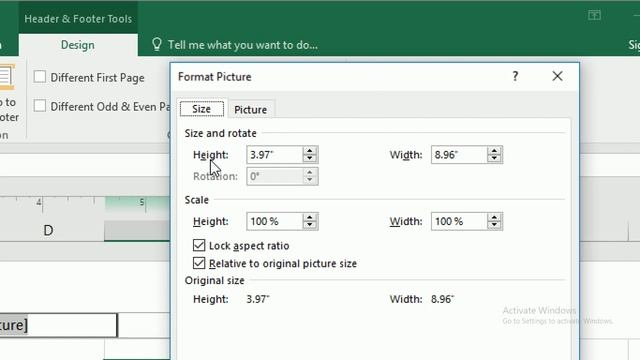
Task: Increase size Width with up arrow
Action: (x=494, y=151)
